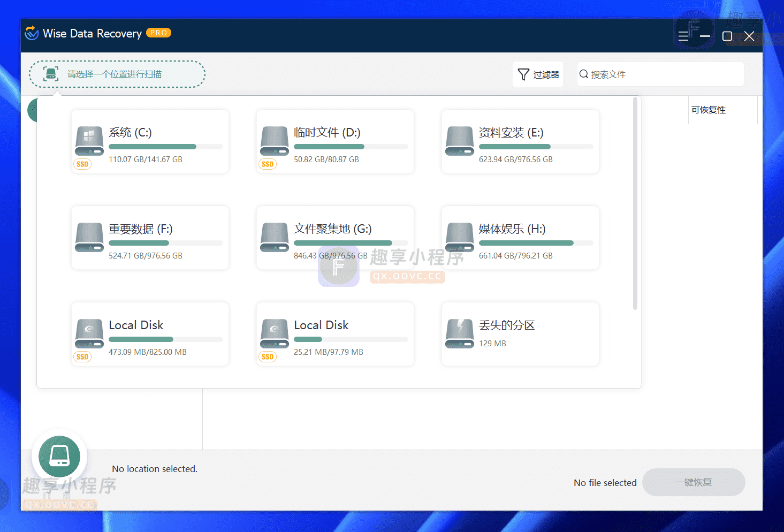Viewport: 784px width, 532px height.
Task: Click the lightning drive icon for 丢失的分区
Action: point(460,333)
